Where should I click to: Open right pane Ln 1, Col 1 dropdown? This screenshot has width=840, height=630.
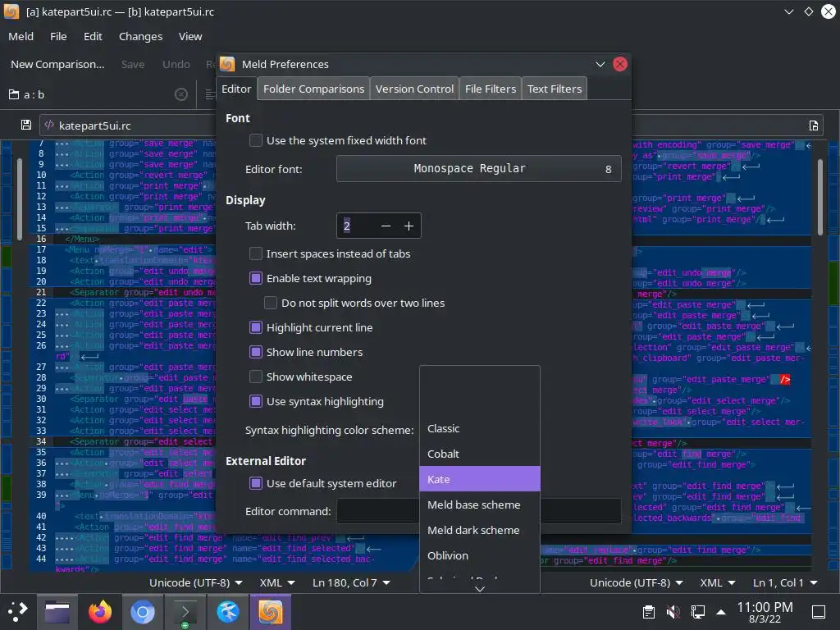tap(785, 582)
